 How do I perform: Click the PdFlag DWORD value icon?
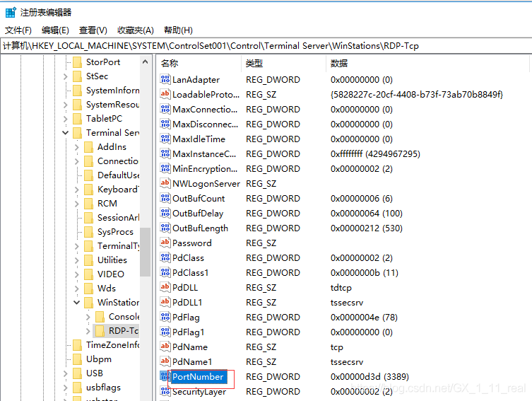(165, 317)
